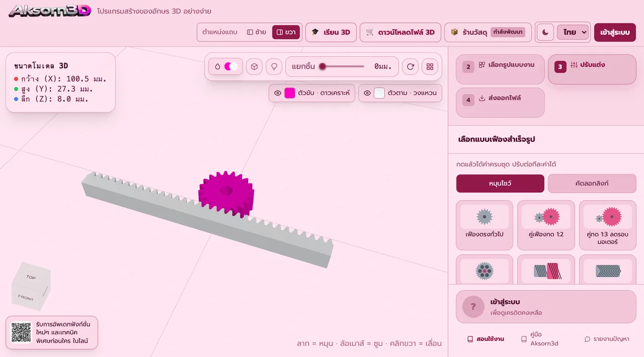
Task: Select the เฟืองตรงทั่วไป gear preset
Action: 485,225
